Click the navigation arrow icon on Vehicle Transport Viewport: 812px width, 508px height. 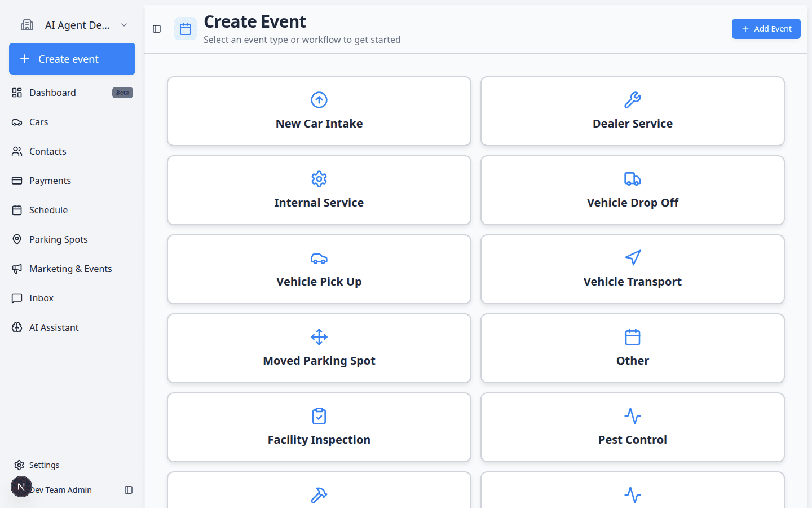tap(633, 258)
